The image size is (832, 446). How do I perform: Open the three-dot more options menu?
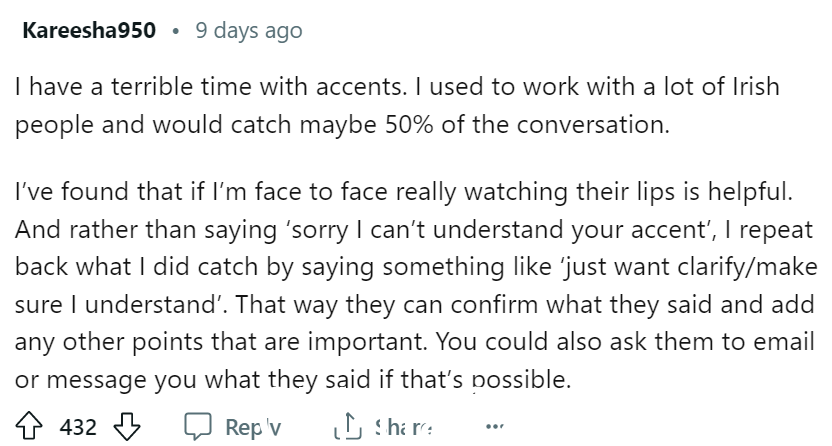(495, 426)
